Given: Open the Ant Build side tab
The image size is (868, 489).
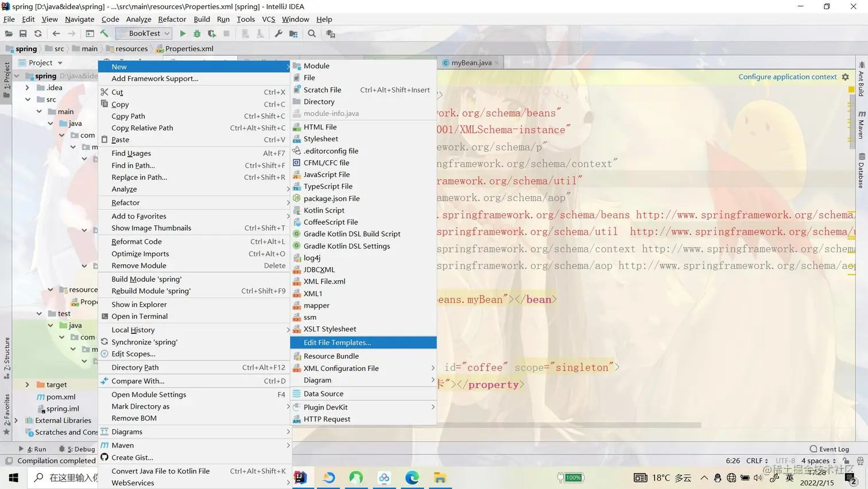Looking at the screenshot, I should pyautogui.click(x=861, y=79).
